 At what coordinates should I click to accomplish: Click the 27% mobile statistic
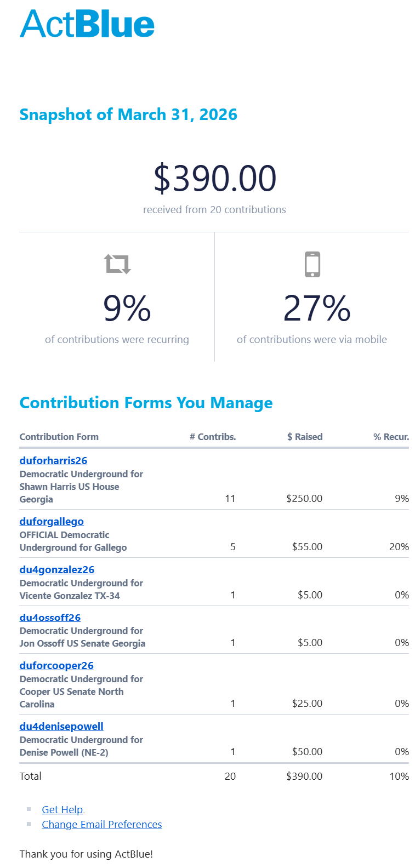[317, 309]
